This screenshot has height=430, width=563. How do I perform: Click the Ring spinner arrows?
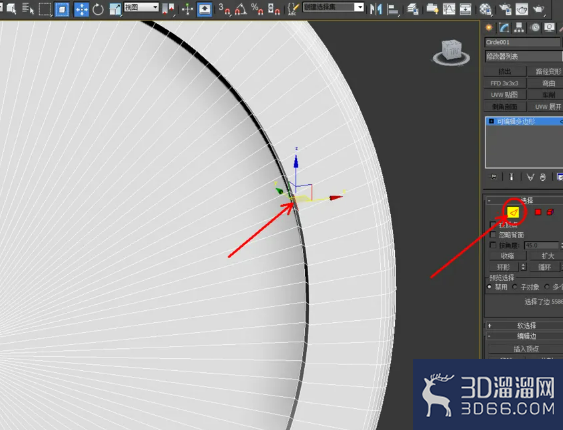point(524,267)
